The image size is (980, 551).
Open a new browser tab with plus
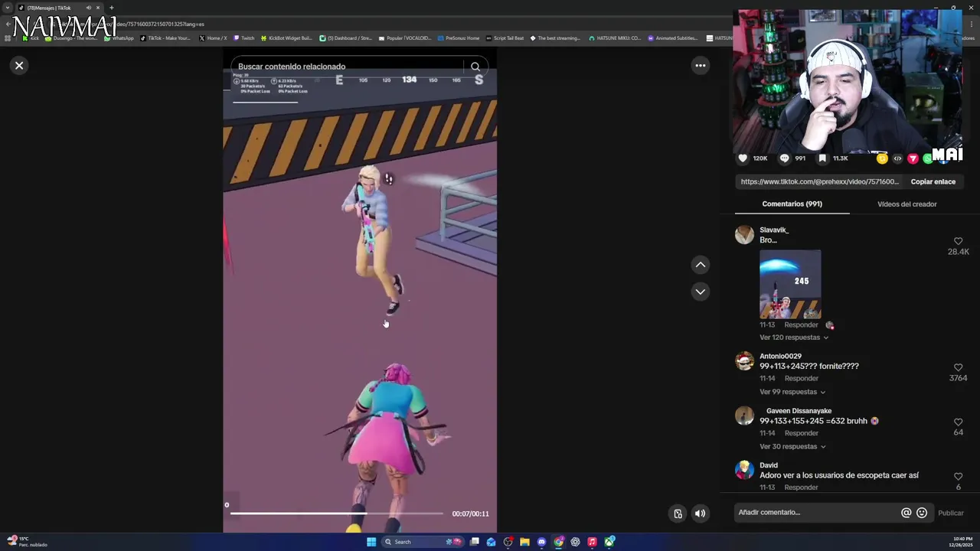(111, 8)
